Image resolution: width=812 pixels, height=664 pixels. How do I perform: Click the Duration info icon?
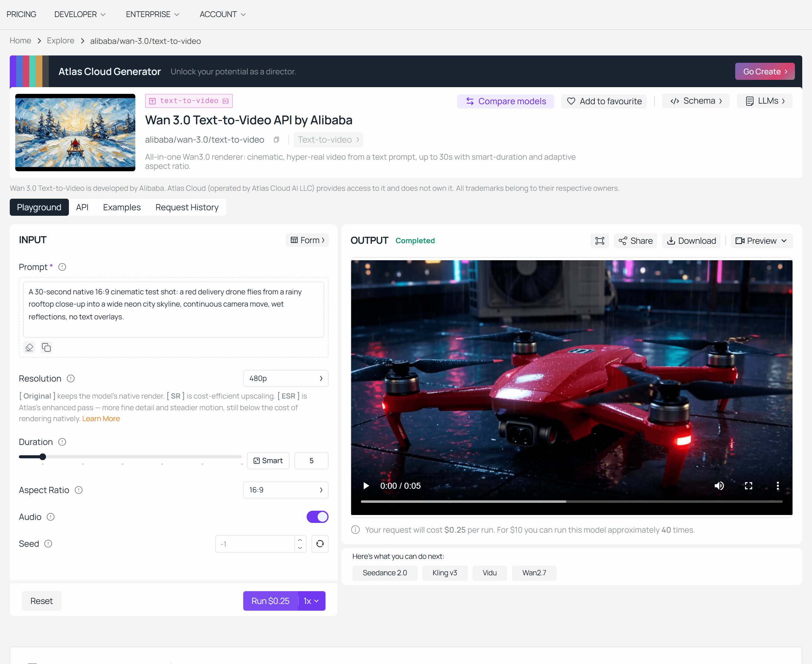click(x=62, y=442)
